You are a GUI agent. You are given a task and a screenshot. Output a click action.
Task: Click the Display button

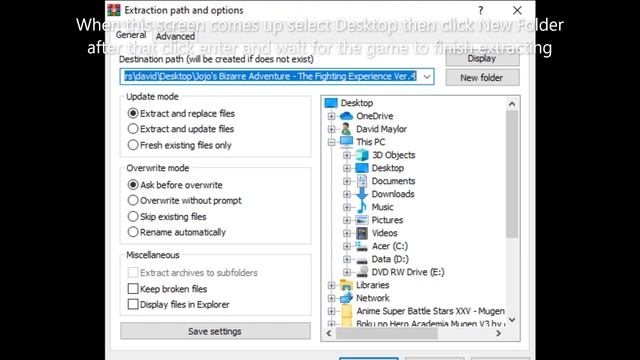tap(482, 58)
